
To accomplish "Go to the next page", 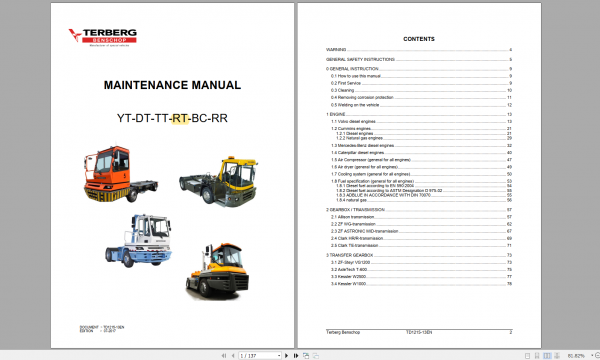I will [x=286, y=356].
